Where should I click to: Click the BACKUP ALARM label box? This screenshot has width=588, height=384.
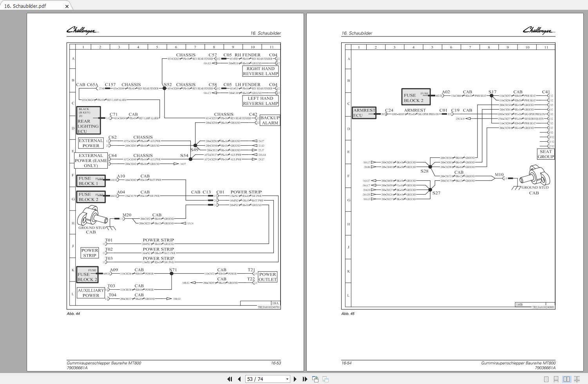pyautogui.click(x=270, y=120)
